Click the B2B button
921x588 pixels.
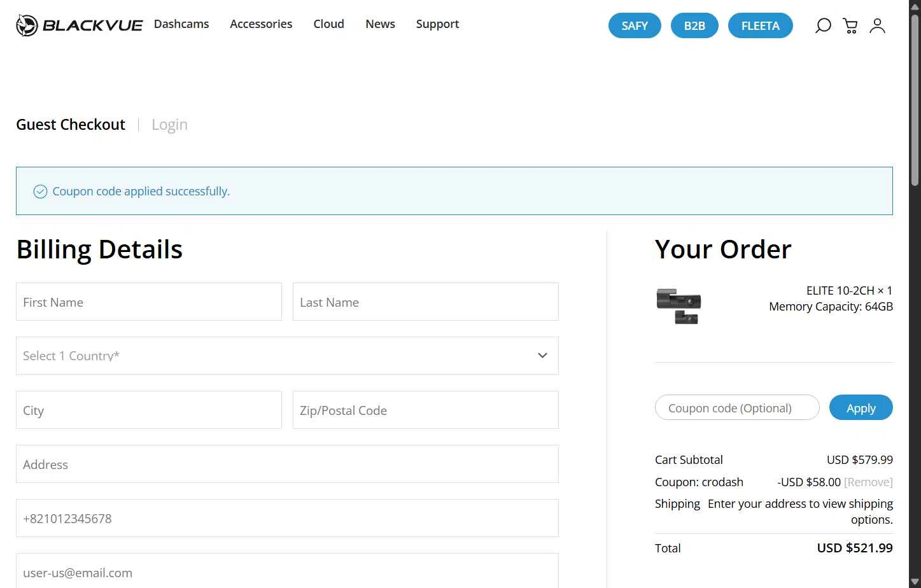pyautogui.click(x=694, y=25)
